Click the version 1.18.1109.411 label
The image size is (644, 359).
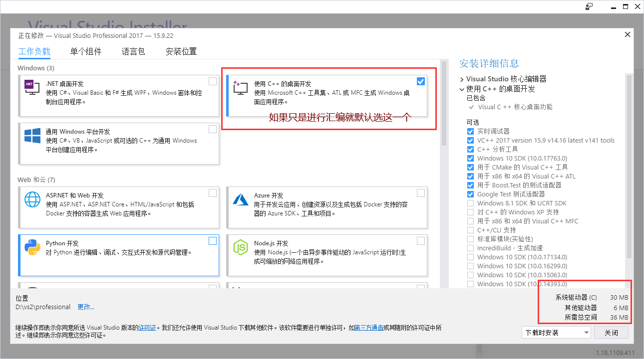[615, 353]
